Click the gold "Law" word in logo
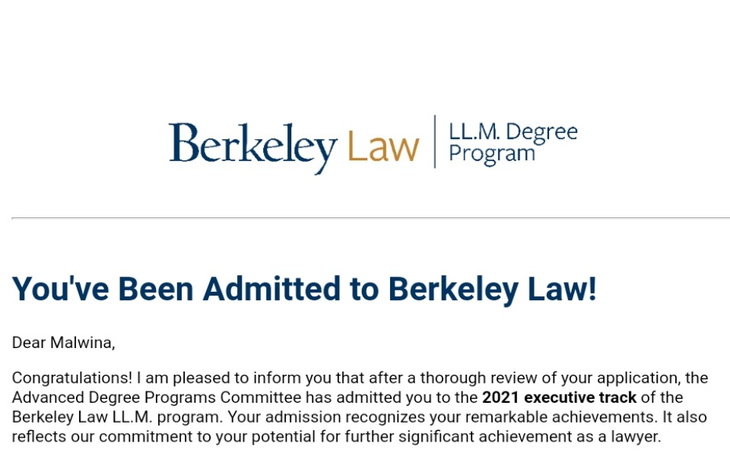Image resolution: width=730 pixels, height=456 pixels. [383, 147]
